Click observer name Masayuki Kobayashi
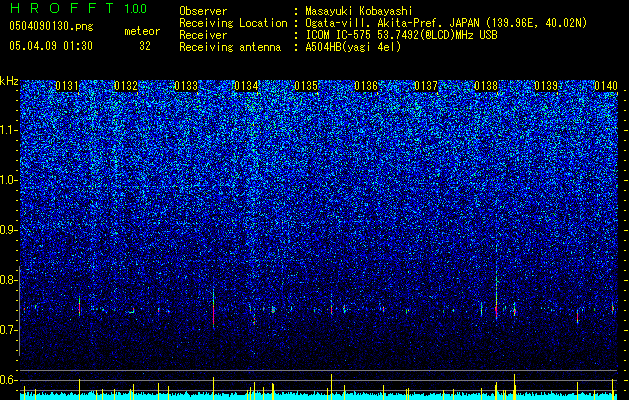The height and width of the screenshot is (400, 629). 359,11
